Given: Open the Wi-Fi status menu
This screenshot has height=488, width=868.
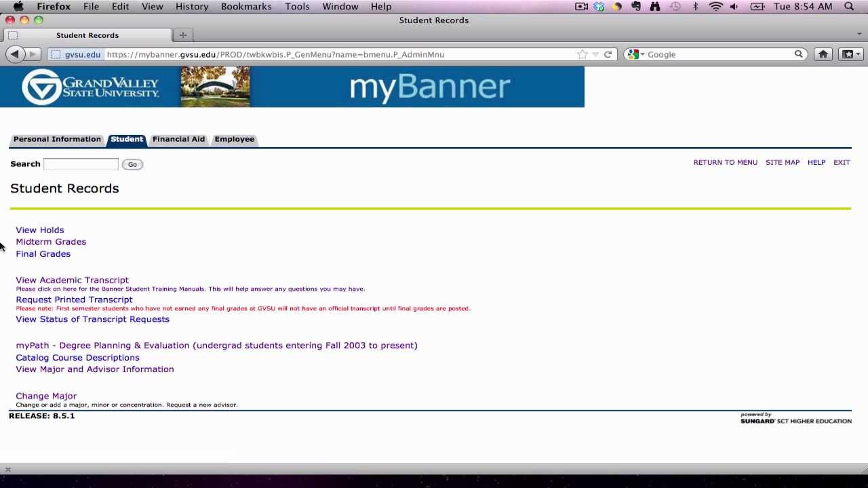Looking at the screenshot, I should click(716, 6).
